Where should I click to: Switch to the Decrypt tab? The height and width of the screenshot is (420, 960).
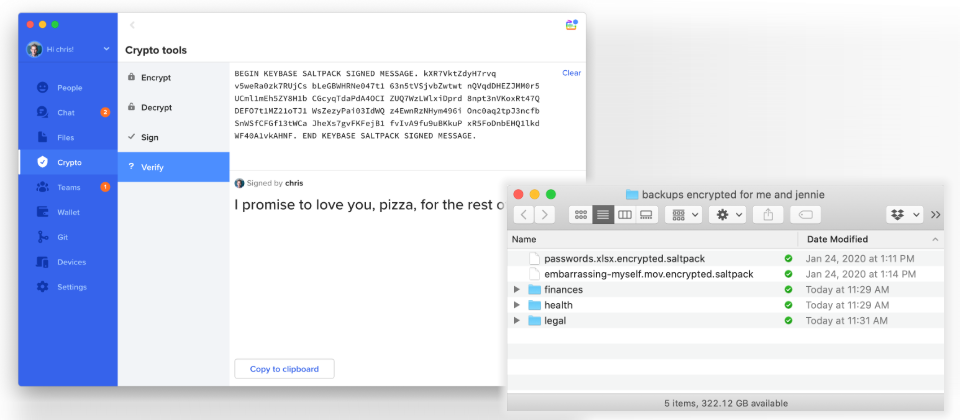(173, 108)
